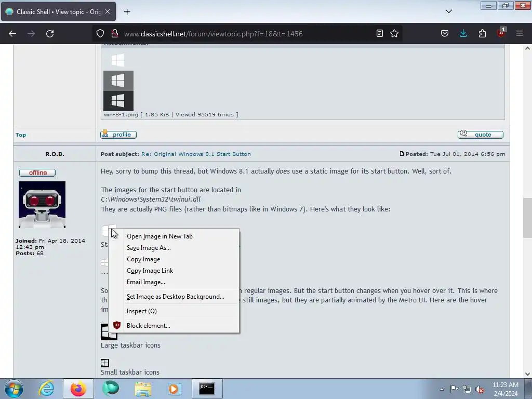Viewport: 532px width, 399px height.
Task: Click white Windows logo attachment image
Action: 118,60
